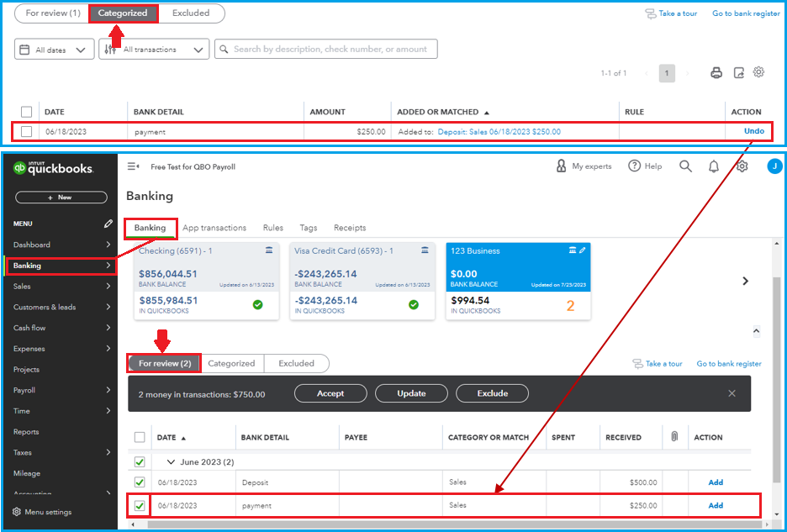Select Categorized tab in the lower panel

click(231, 363)
